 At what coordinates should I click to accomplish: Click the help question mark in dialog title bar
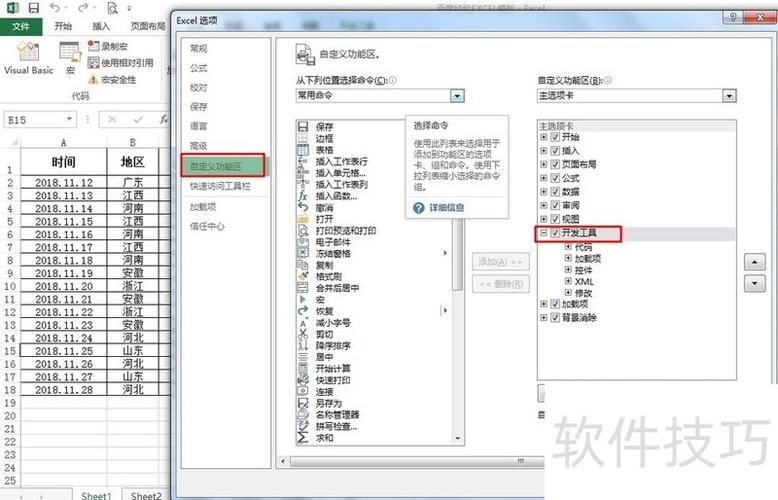tap(733, 17)
